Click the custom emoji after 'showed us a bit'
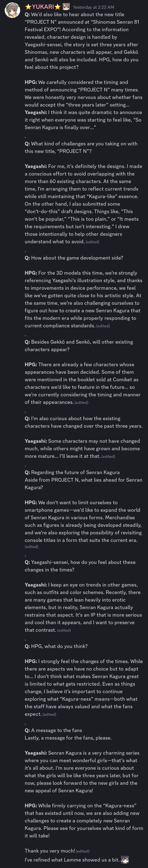The height and width of the screenshot is (868, 148). click(125, 860)
